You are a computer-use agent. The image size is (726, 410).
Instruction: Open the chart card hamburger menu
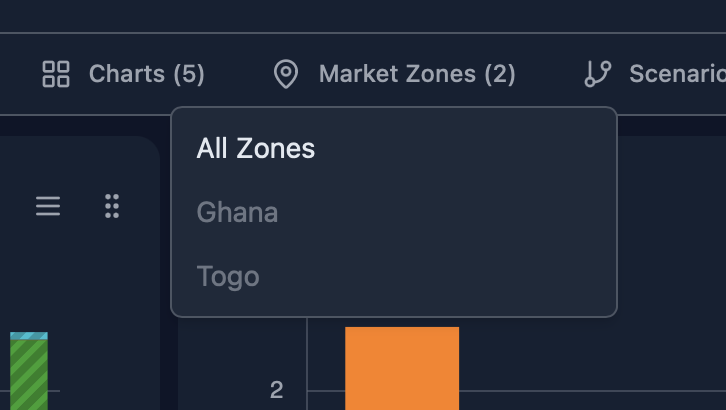pos(48,207)
